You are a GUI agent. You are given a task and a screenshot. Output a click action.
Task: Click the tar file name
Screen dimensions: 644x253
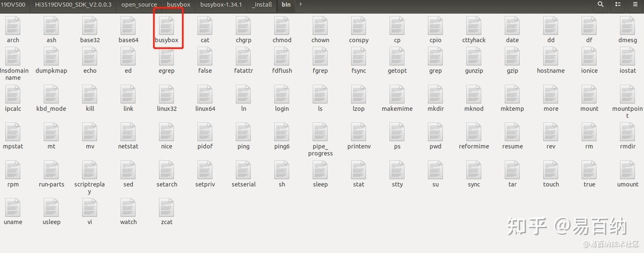coord(513,184)
